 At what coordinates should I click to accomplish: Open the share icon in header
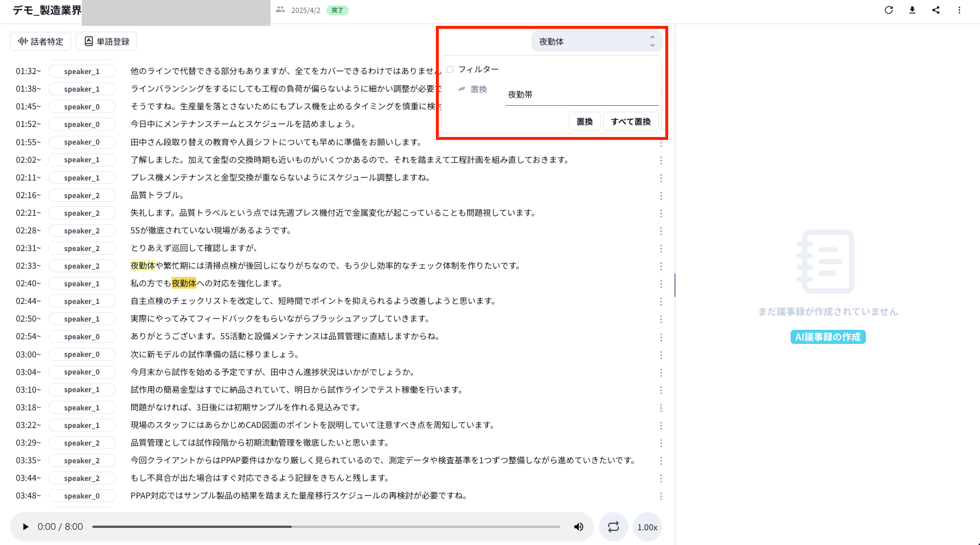936,10
